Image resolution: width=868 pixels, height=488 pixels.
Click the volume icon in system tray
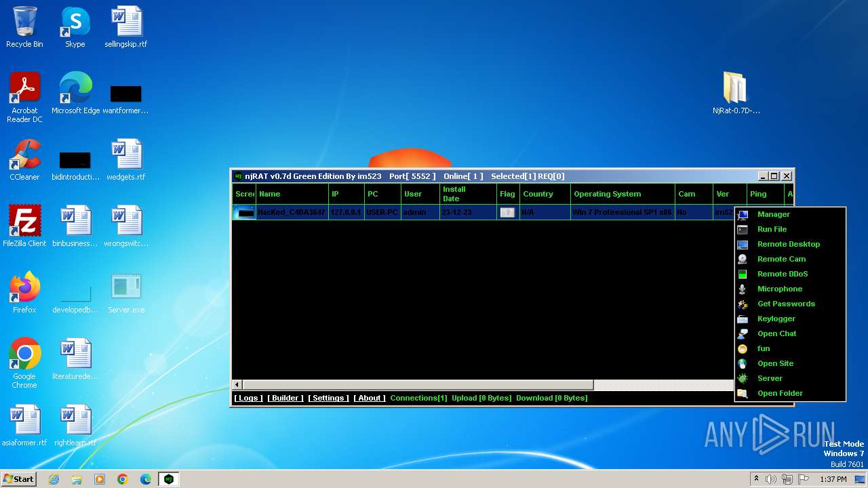771,479
